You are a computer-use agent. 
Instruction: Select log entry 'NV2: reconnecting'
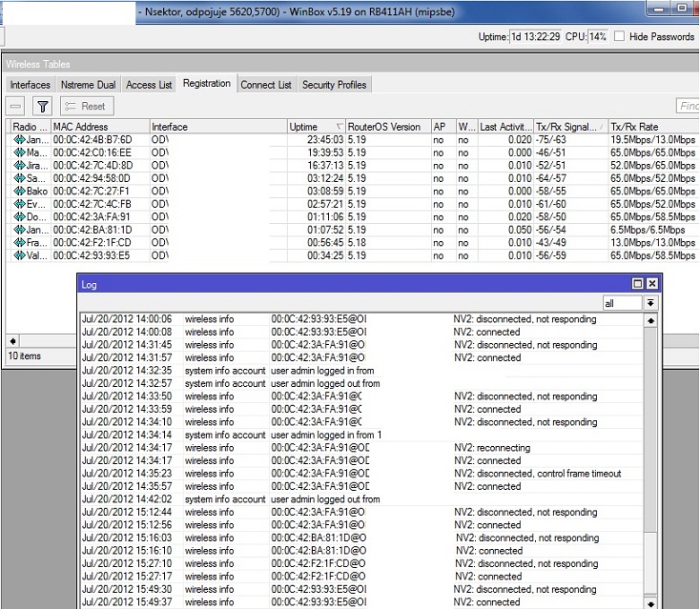click(x=361, y=448)
